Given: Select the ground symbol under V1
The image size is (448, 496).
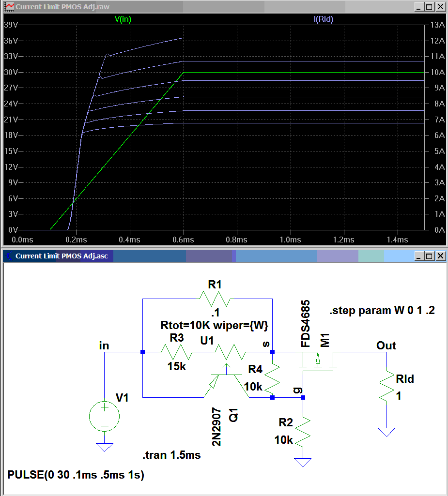Looking at the screenshot, I should click(104, 445).
